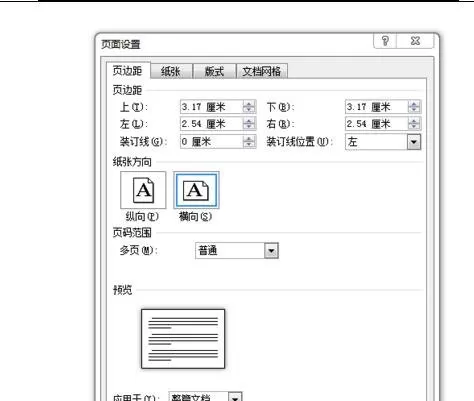Click the 左 left margin input field
The image size is (474, 401).
point(211,124)
